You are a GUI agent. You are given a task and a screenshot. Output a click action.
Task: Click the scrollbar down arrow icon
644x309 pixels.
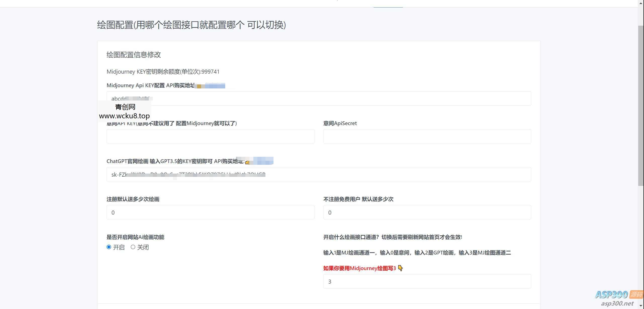tap(641, 305)
